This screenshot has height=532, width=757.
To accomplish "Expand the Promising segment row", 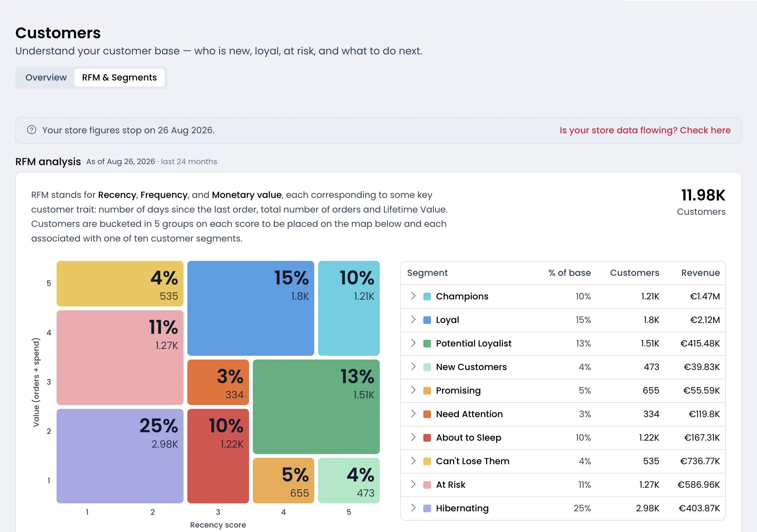I will click(413, 390).
